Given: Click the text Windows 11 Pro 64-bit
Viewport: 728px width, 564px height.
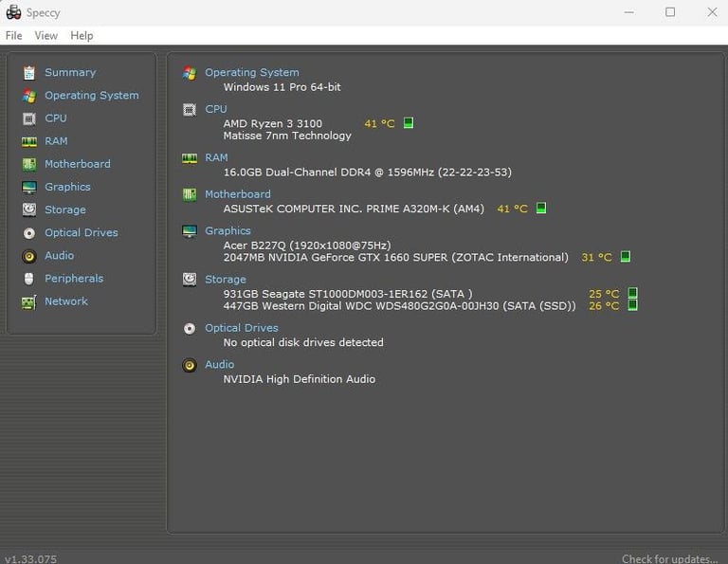Looking at the screenshot, I should pos(282,87).
